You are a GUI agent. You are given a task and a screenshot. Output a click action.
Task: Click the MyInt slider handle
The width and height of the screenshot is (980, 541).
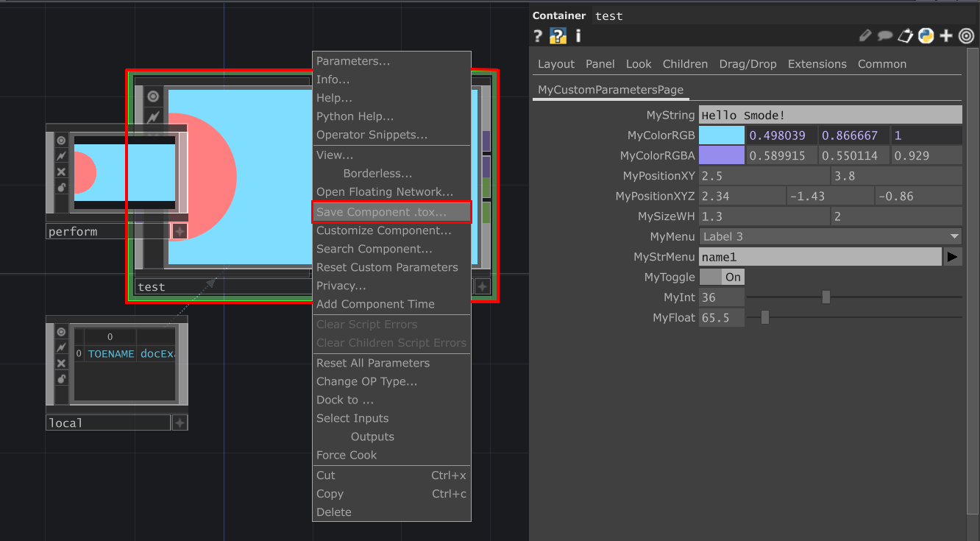826,297
